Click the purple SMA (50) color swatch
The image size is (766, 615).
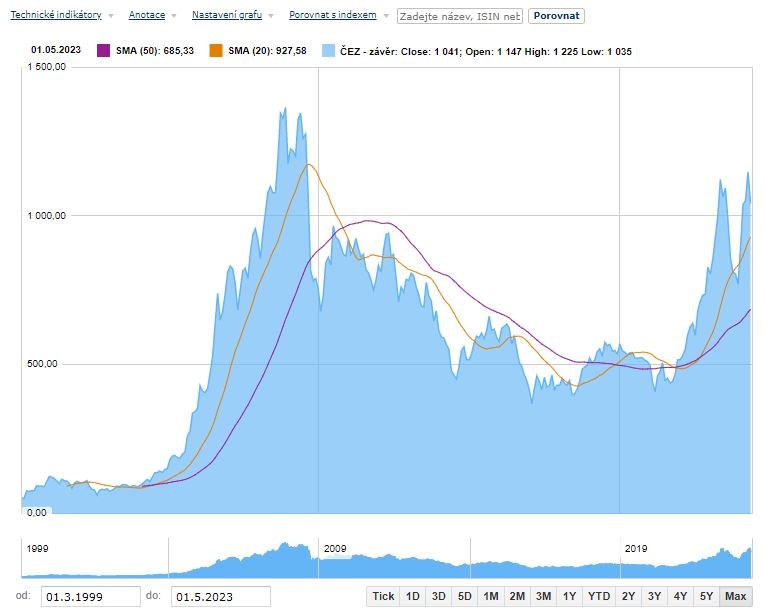click(103, 50)
